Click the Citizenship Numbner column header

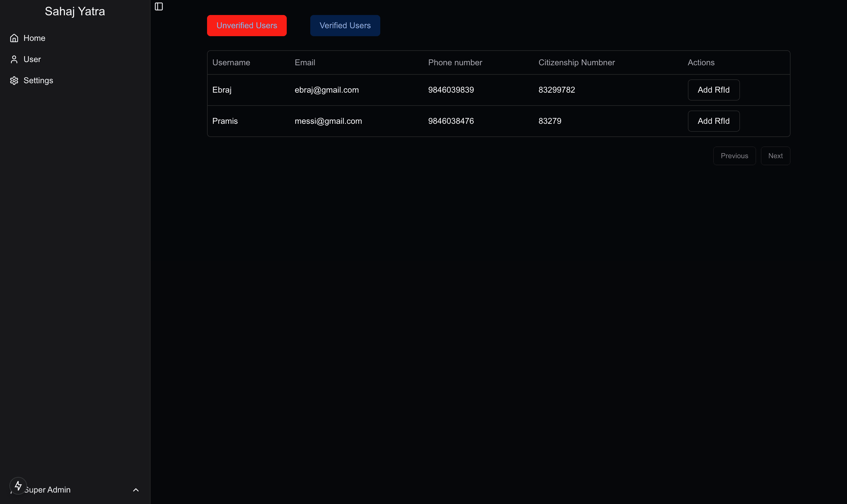pyautogui.click(x=577, y=63)
